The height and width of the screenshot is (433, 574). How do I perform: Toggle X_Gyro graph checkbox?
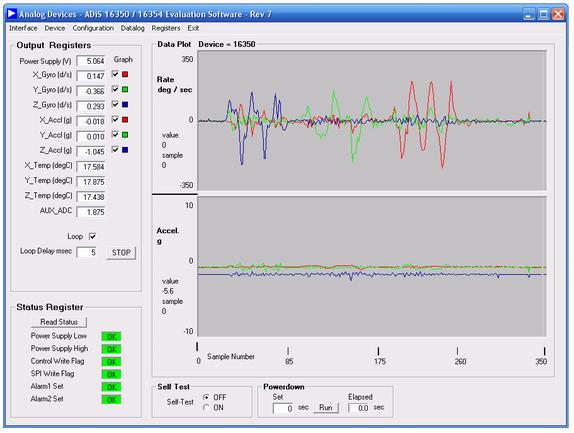(115, 74)
